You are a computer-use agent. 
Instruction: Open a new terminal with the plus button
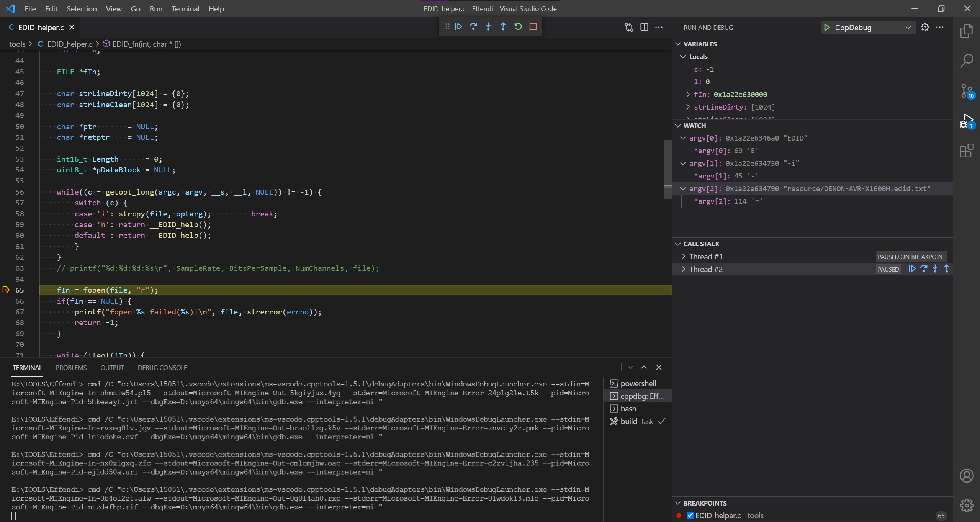(x=621, y=367)
